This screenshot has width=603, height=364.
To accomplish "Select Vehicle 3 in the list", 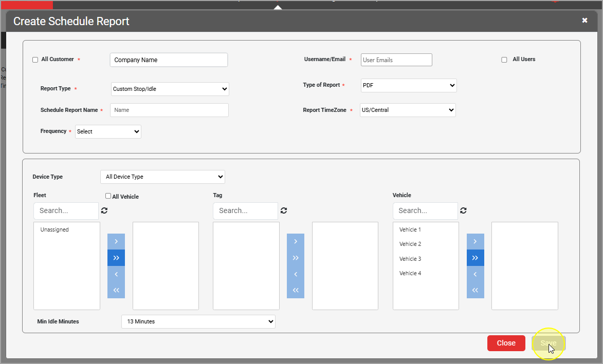I will (410, 259).
